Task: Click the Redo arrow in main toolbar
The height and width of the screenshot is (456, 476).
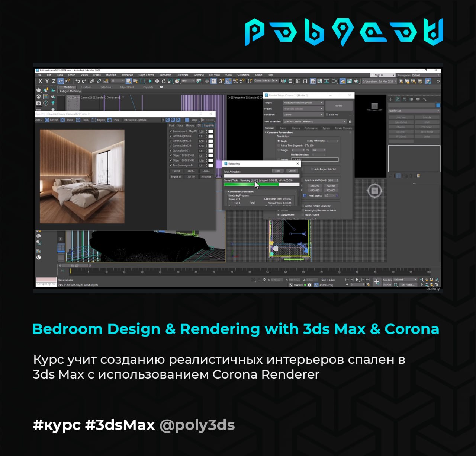Action: click(x=84, y=81)
